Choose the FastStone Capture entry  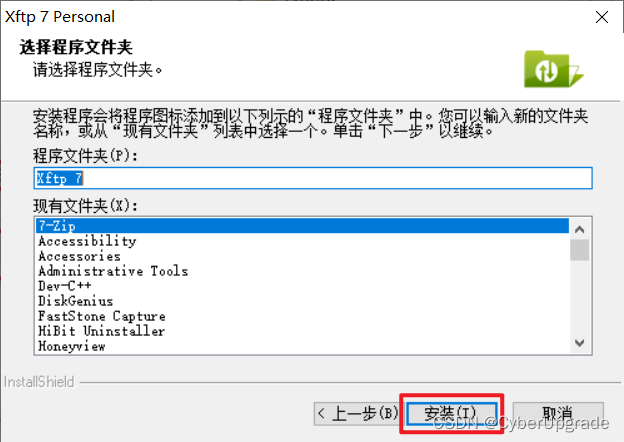coord(302,316)
